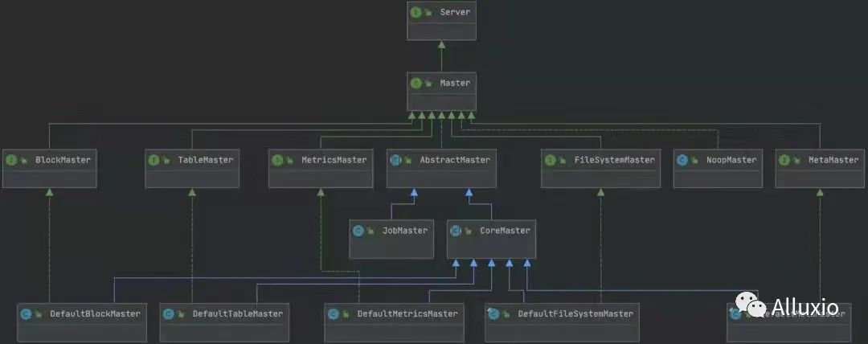
Task: Select the 'DefaultMetricsMaster' class label
Action: pyautogui.click(x=407, y=314)
